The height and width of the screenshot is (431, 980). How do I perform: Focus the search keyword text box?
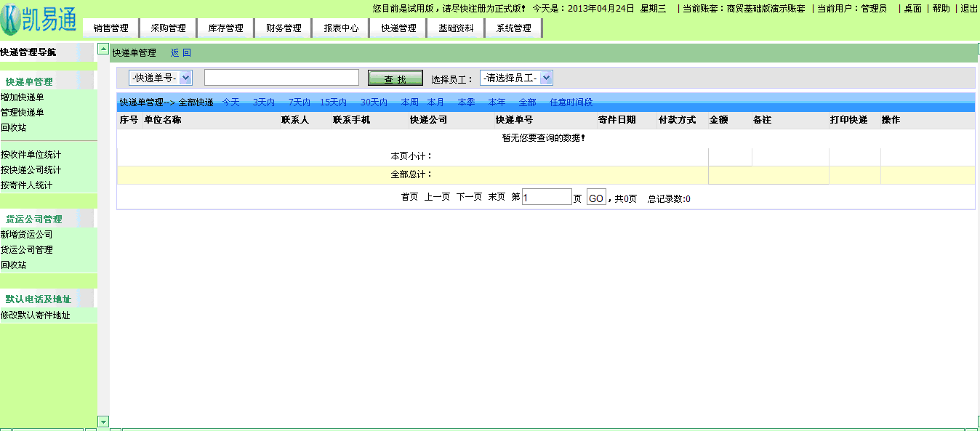click(x=281, y=78)
